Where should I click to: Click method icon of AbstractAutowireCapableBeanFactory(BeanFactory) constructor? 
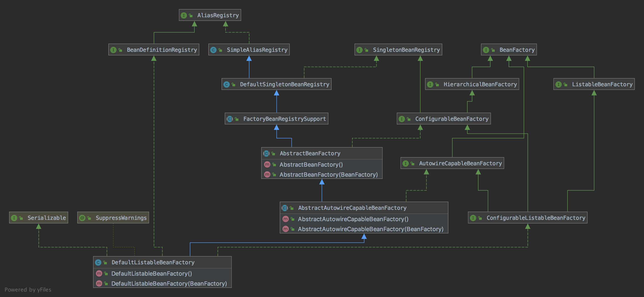(285, 229)
